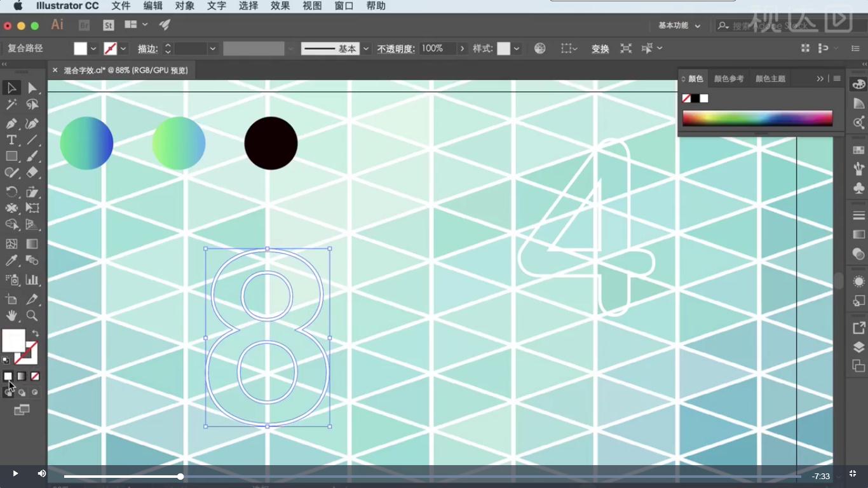Select the Rectangle tool
Viewport: 868px width, 488px height.
(x=11, y=156)
